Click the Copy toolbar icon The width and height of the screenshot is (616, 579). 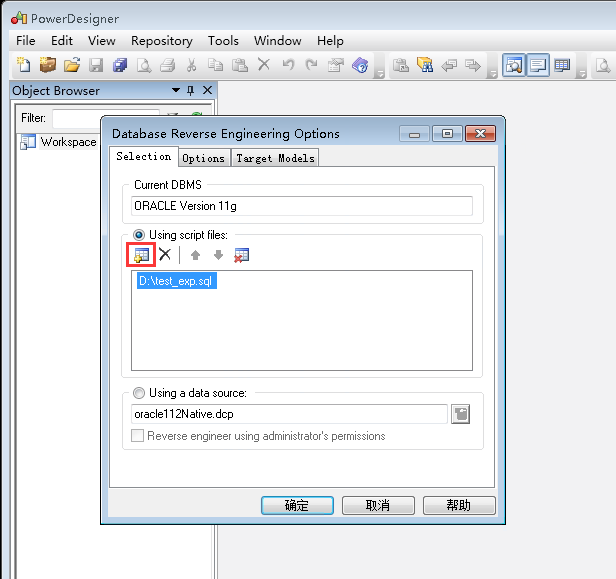[216, 65]
